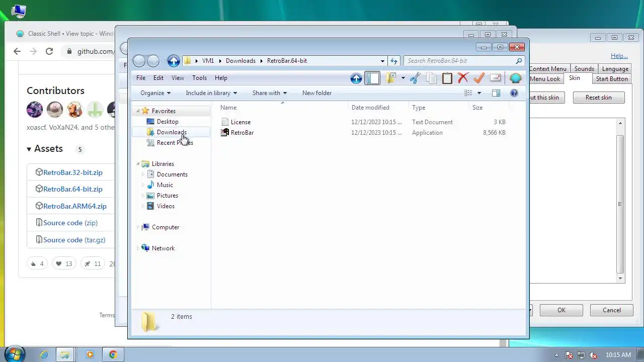The image size is (644, 362).
Task: Click the New folder button
Action: pos(317,93)
